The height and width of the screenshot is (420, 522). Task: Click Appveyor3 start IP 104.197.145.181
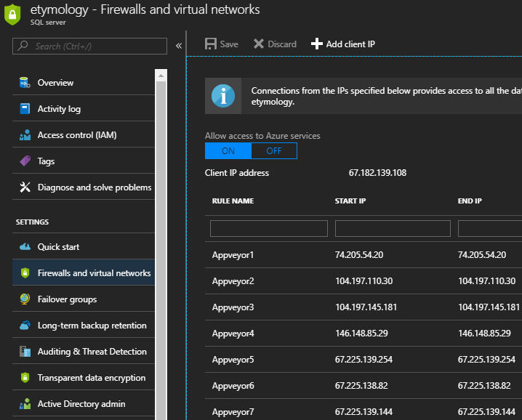click(x=366, y=307)
